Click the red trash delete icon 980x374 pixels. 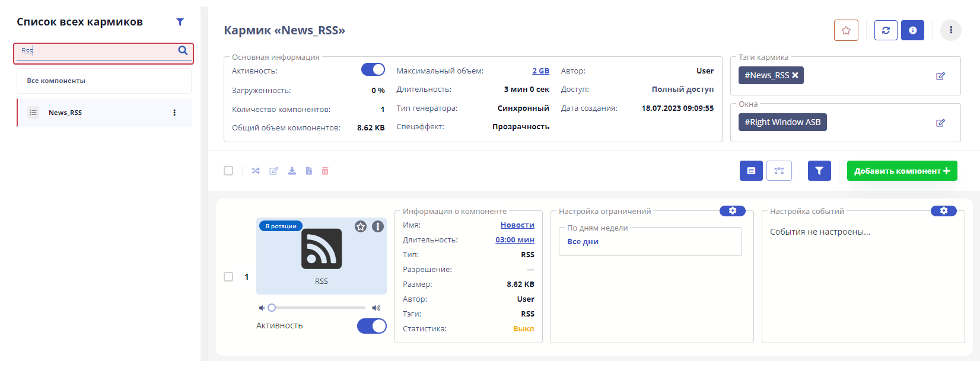pos(325,171)
